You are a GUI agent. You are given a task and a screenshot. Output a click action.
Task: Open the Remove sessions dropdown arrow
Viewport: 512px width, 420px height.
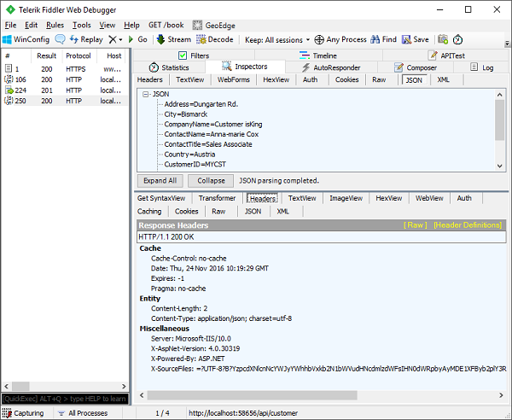click(x=121, y=40)
